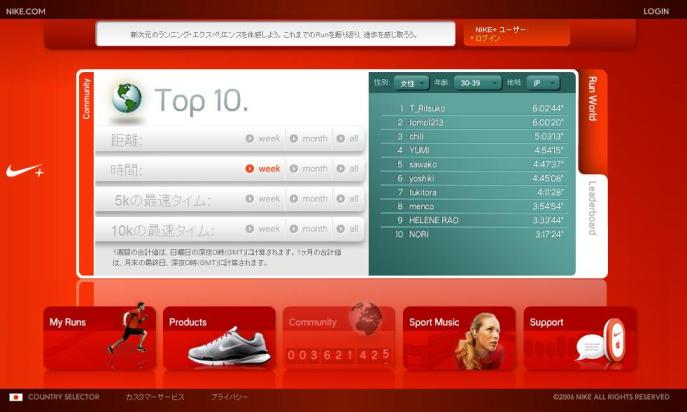Open the gender dropdown showing 女性
The image size is (687, 412).
pyautogui.click(x=411, y=83)
